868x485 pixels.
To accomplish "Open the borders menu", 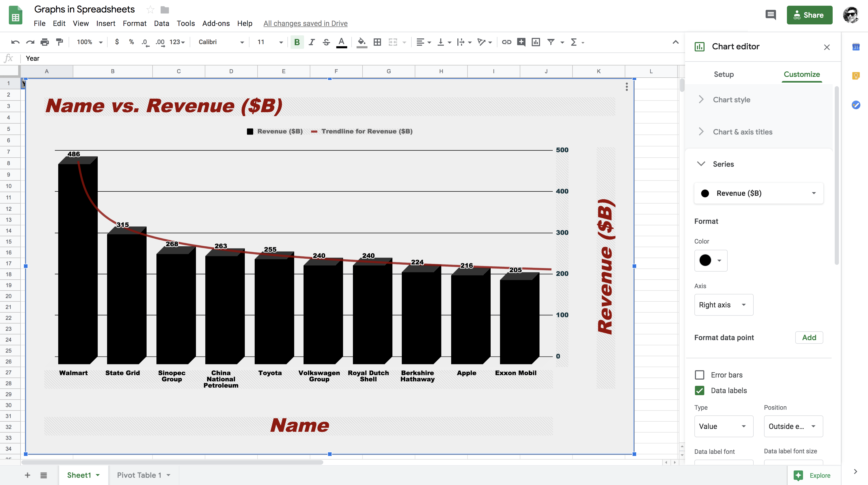I will pyautogui.click(x=377, y=42).
